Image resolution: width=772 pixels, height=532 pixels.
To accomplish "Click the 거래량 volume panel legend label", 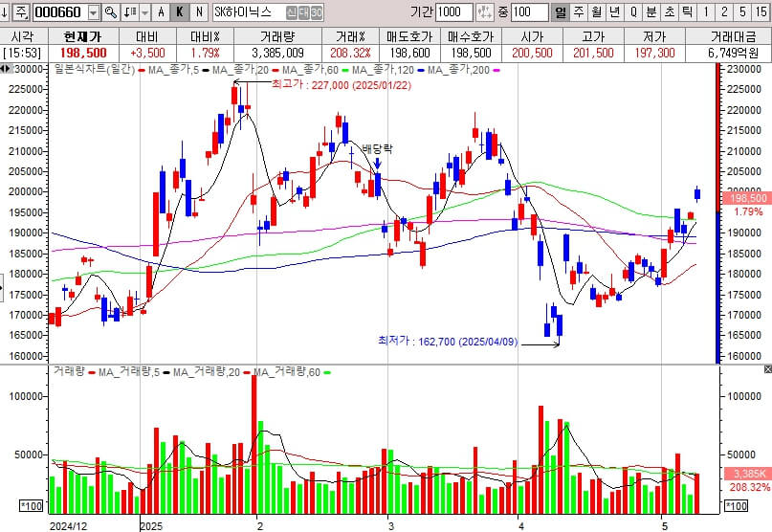I will pos(69,371).
